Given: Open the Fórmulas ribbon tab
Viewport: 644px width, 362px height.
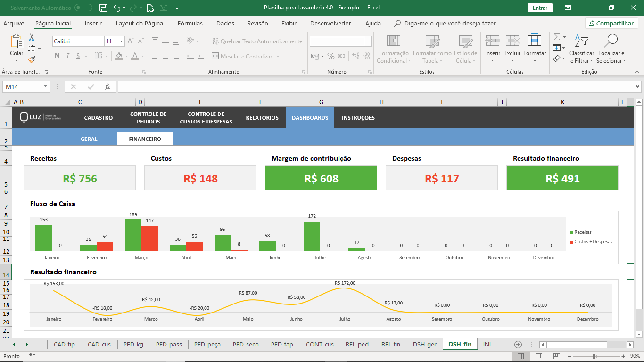Looking at the screenshot, I should [x=190, y=23].
